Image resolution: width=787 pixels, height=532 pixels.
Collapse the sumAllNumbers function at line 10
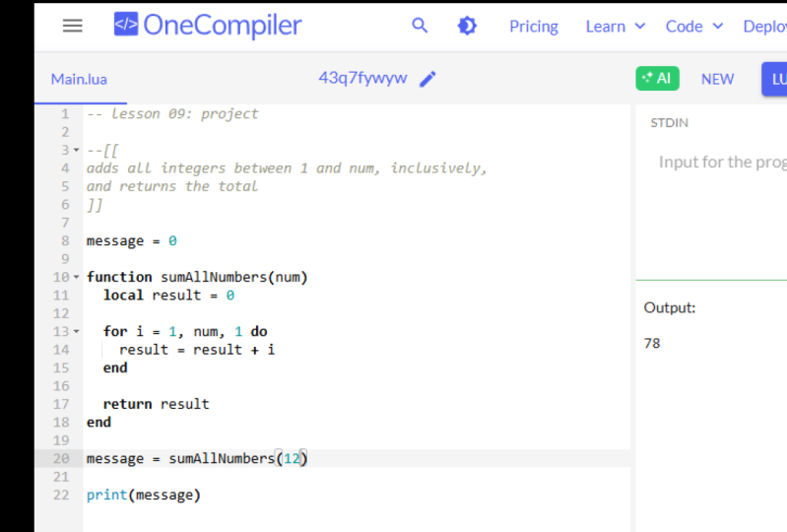pyautogui.click(x=77, y=278)
